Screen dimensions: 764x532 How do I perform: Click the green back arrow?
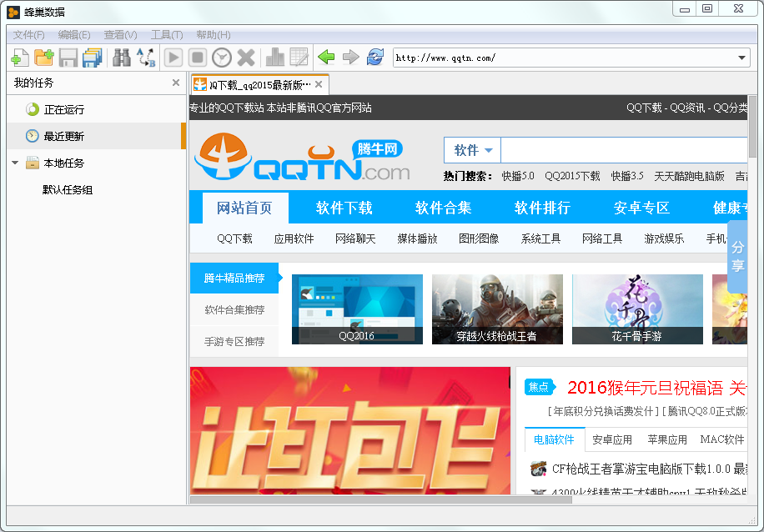(x=326, y=58)
